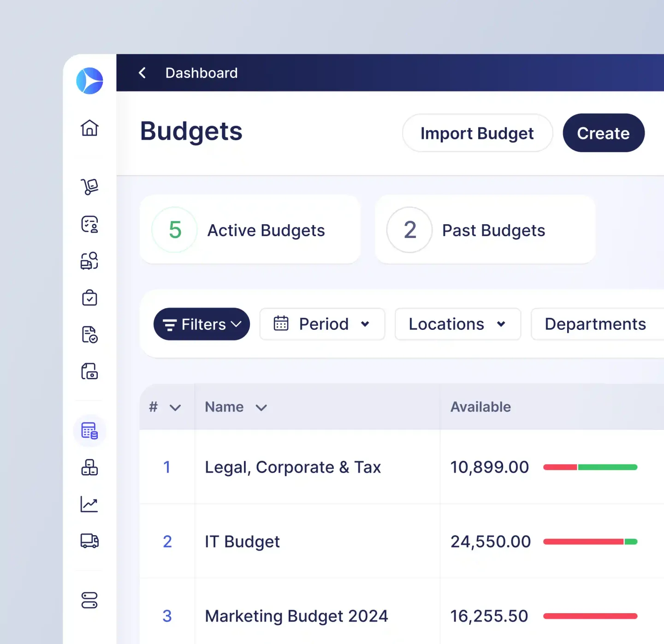Viewport: 664px width, 644px height.
Task: Switch to Active Budgets tab
Action: coord(250,230)
